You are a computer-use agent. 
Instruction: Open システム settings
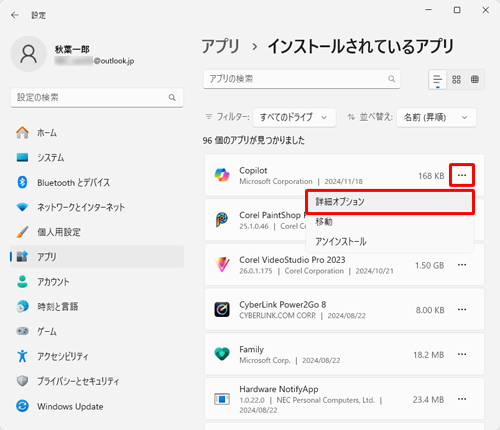pyautogui.click(x=97, y=157)
